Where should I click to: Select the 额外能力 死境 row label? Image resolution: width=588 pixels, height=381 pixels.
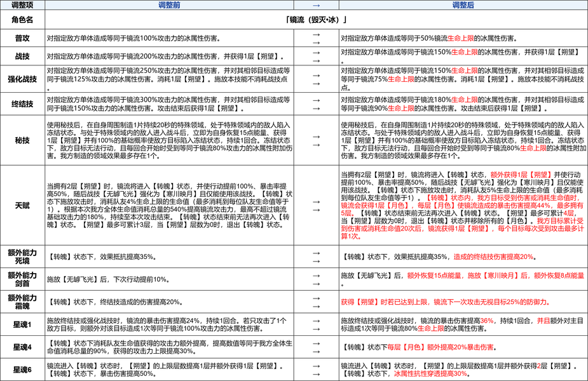pyautogui.click(x=23, y=257)
